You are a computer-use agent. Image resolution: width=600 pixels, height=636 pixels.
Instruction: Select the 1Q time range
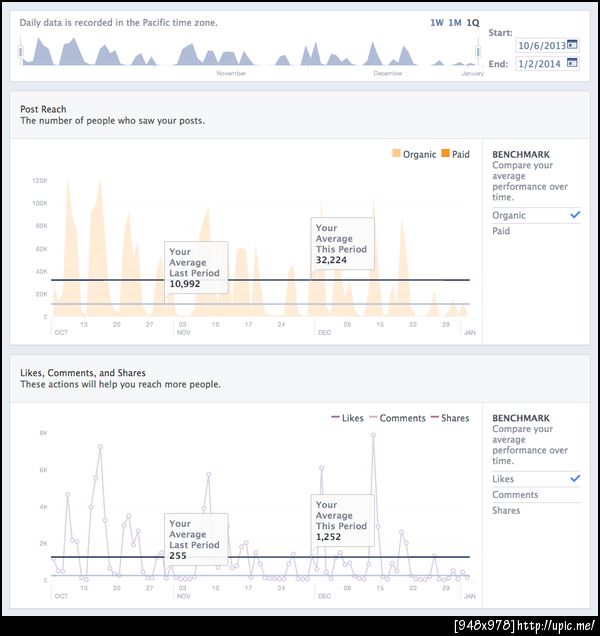point(473,23)
